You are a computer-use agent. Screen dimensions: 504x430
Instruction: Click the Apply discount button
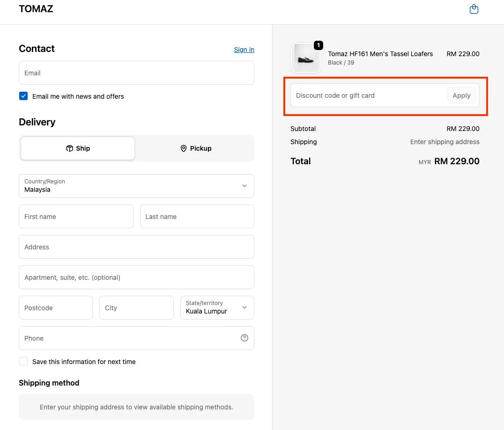(x=461, y=95)
